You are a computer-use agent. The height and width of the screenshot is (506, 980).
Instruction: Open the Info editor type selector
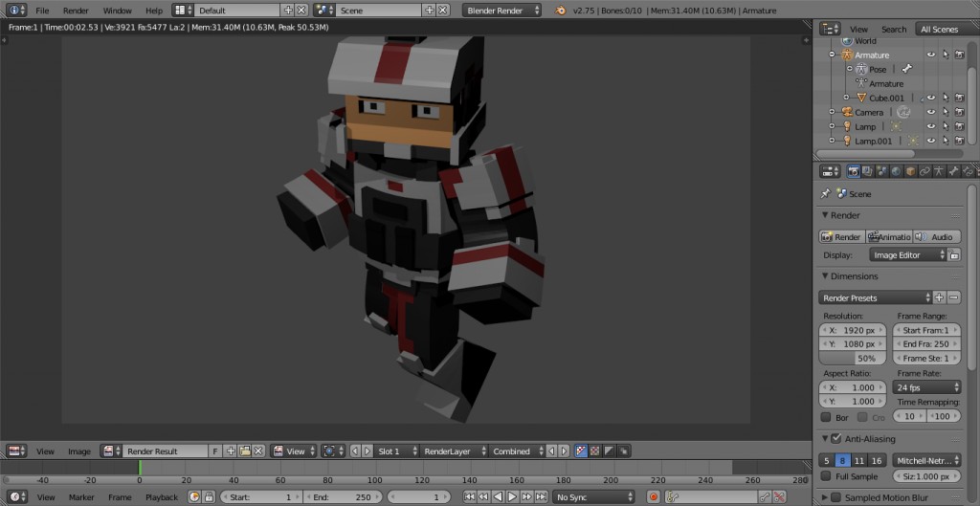click(16, 11)
